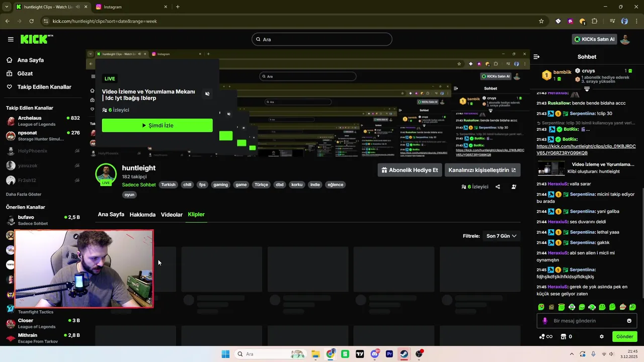Open the media control icon in Chrome toolbar
This screenshot has width=644, height=362.
pyautogui.click(x=612, y=21)
